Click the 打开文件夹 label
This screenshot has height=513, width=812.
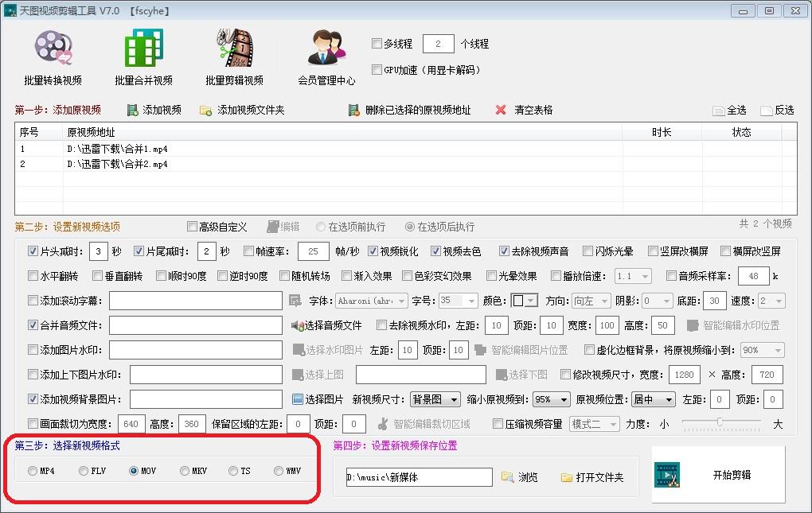coord(599,477)
